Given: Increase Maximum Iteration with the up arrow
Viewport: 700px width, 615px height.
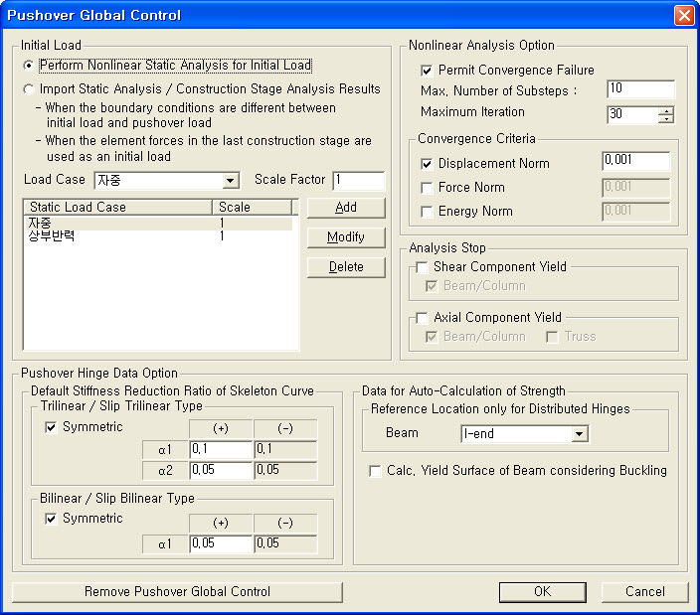Looking at the screenshot, I should tap(666, 110).
